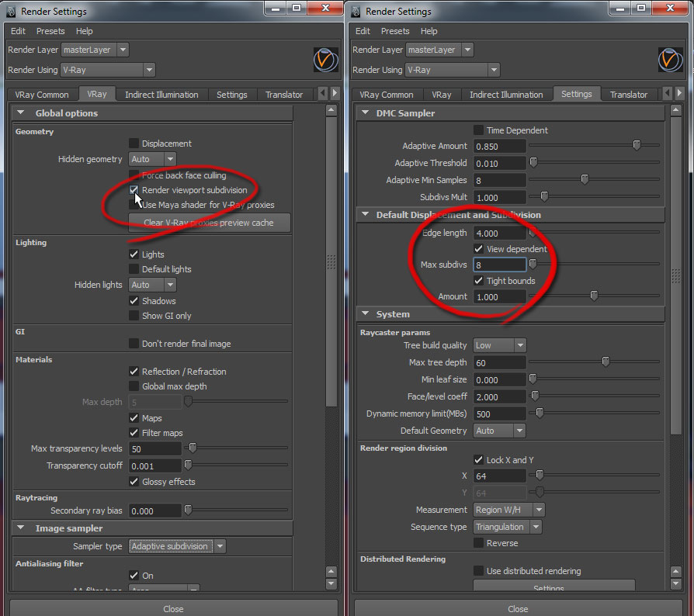Toggle Render viewport subdivision checkbox
The height and width of the screenshot is (616, 694).
[134, 190]
